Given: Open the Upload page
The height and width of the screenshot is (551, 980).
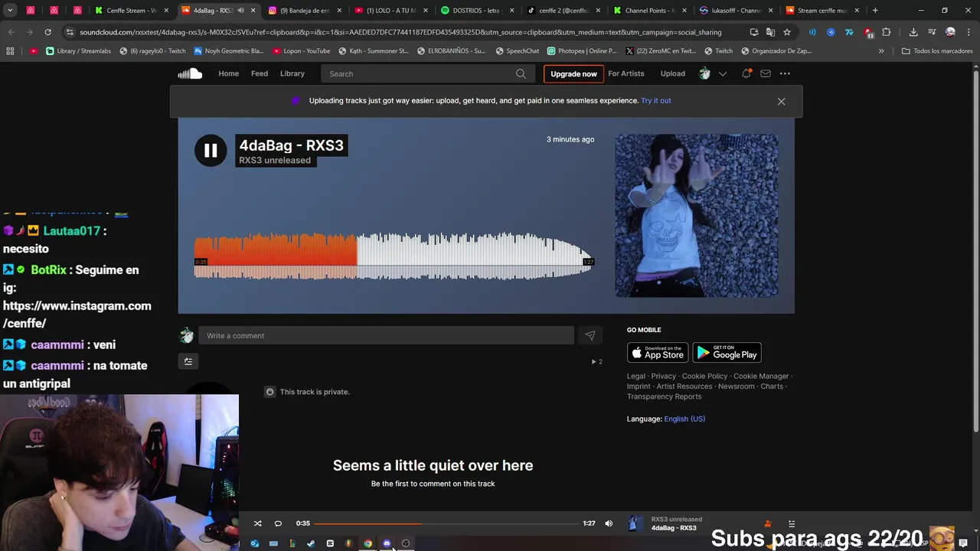Looking at the screenshot, I should pyautogui.click(x=673, y=73).
